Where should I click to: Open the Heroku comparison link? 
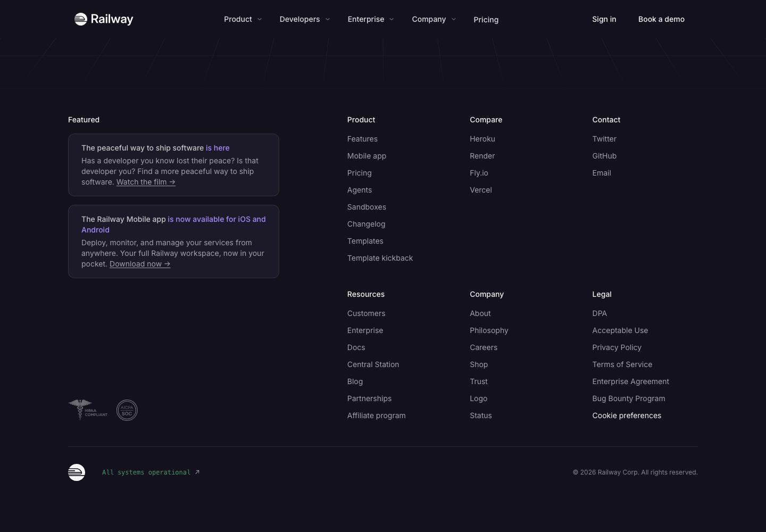(x=482, y=139)
